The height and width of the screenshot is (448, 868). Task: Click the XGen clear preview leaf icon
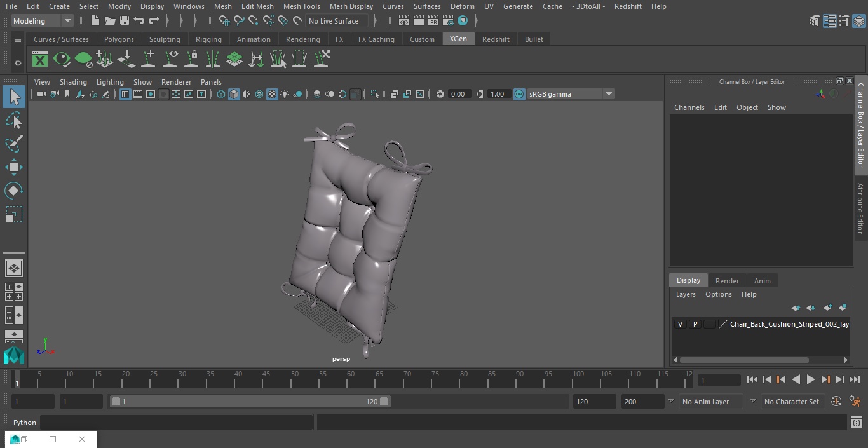(83, 60)
